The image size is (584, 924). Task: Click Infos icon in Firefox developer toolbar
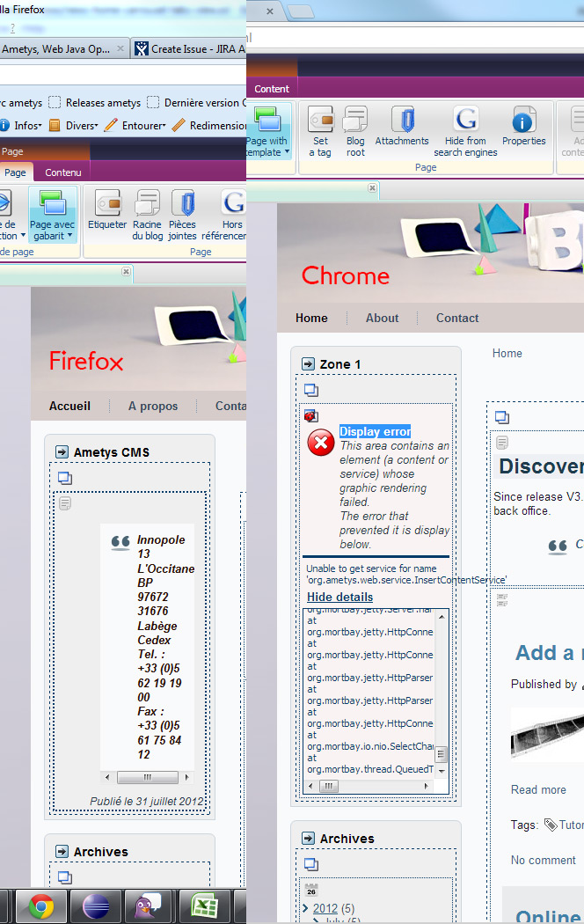point(4,126)
